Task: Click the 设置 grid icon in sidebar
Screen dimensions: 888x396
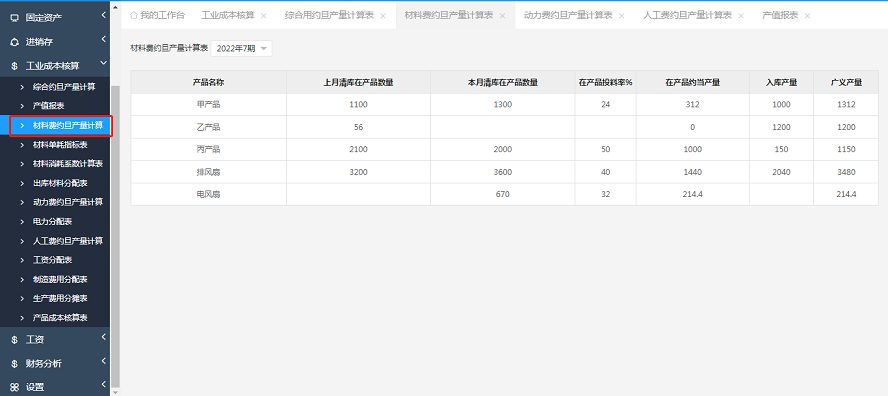Action: (14, 388)
